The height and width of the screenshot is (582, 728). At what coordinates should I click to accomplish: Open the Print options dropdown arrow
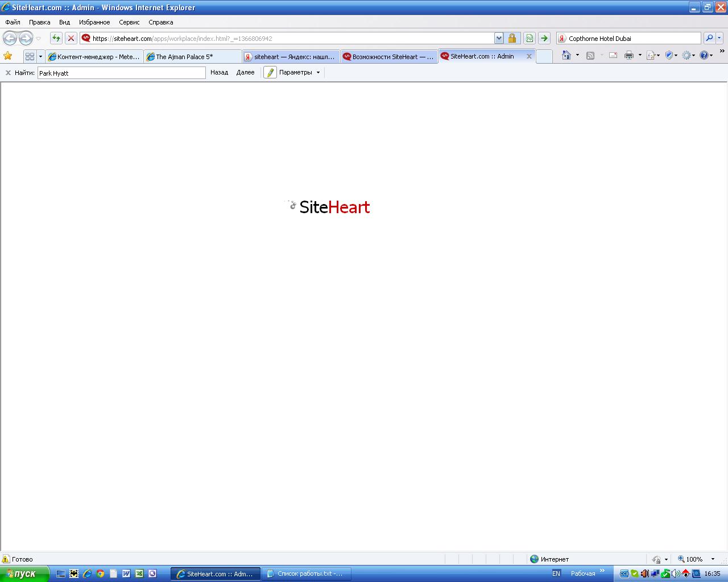click(640, 55)
